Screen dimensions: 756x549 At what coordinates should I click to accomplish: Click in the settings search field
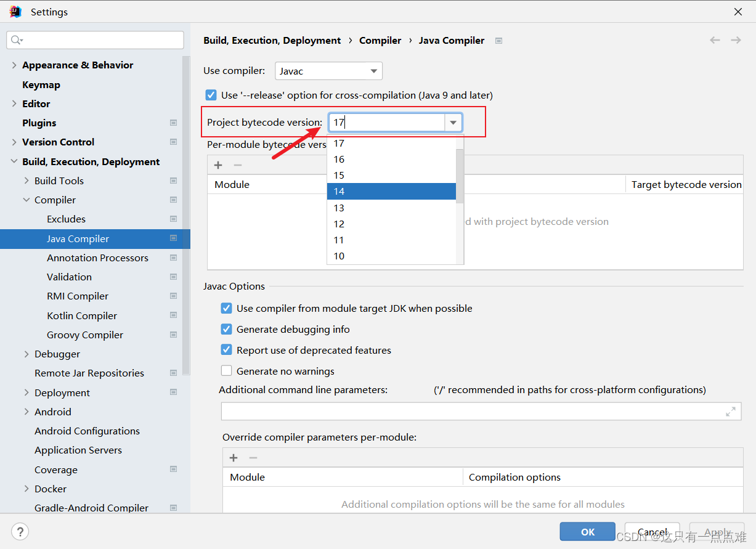96,40
